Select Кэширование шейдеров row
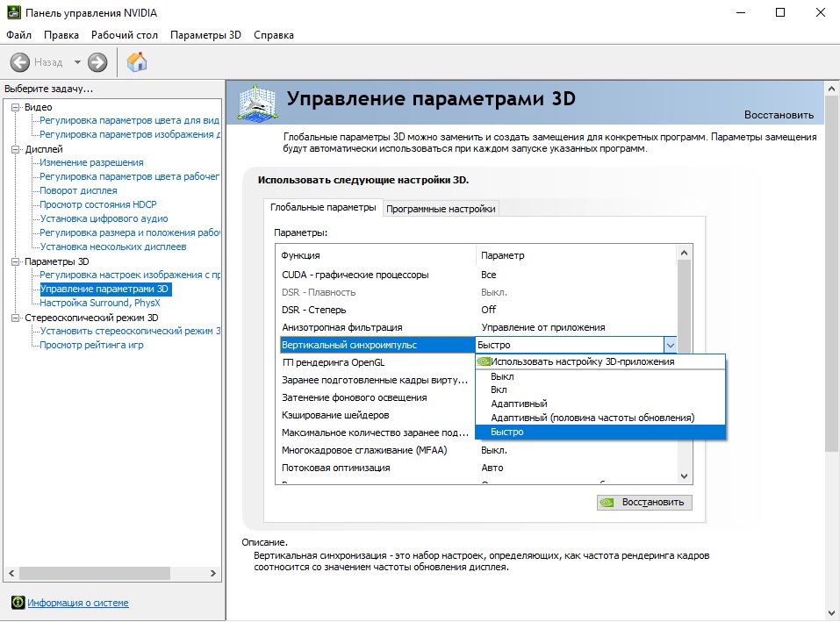This screenshot has width=840, height=622. point(377,415)
